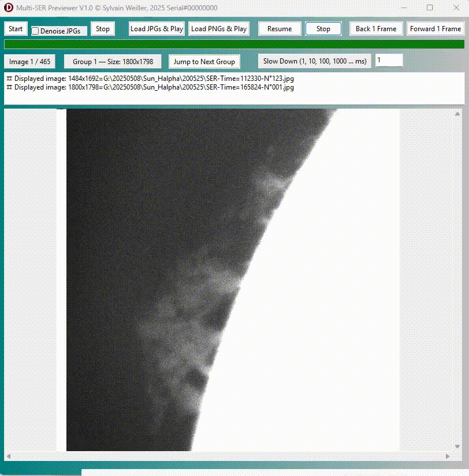Click the app icon in title bar
The image size is (469, 476).
(9, 8)
